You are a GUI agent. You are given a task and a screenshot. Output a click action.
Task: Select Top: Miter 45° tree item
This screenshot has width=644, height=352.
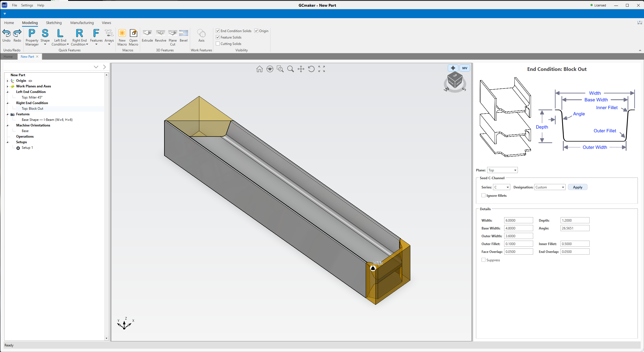point(32,97)
